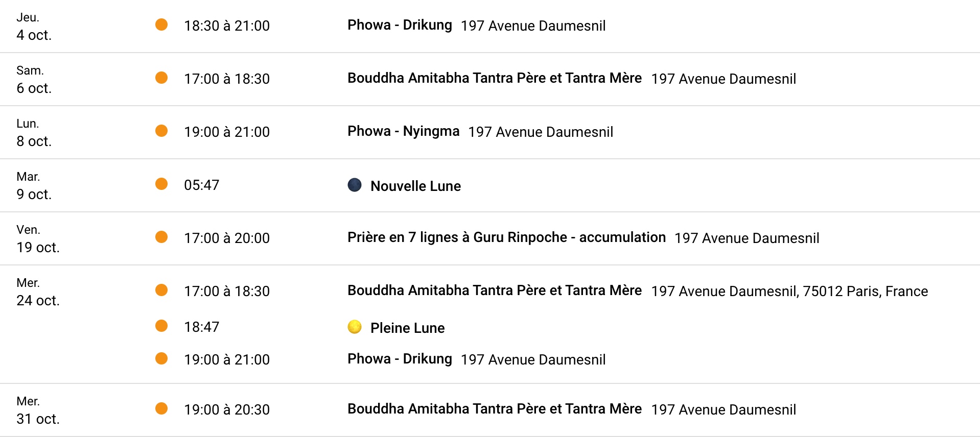Click orange dot for 4 oct. event

[161, 25]
